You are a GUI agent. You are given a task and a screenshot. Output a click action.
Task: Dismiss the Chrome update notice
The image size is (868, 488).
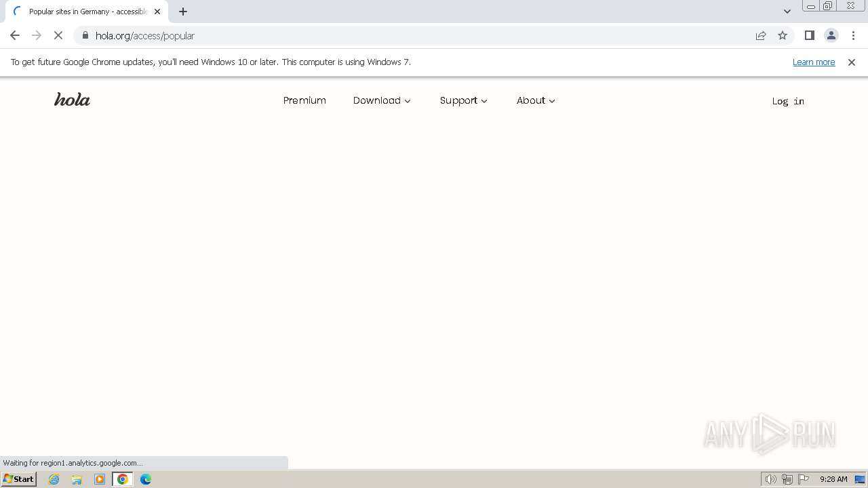coord(852,62)
